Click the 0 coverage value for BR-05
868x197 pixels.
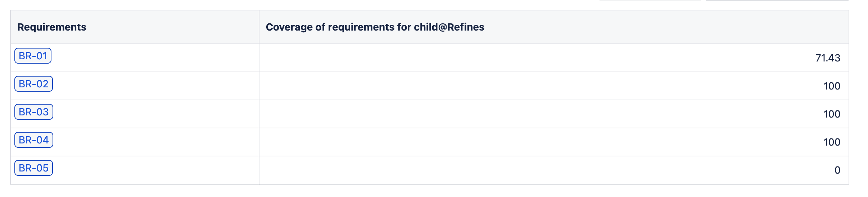pos(837,170)
